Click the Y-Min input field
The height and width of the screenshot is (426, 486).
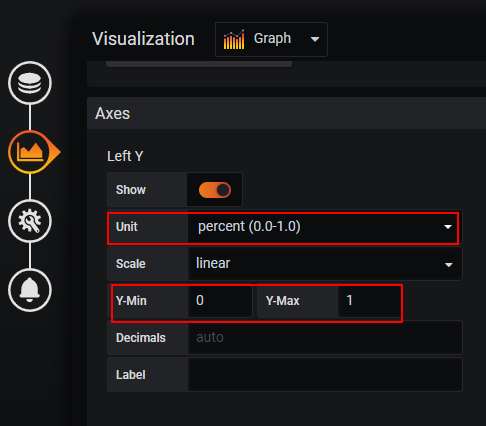220,301
